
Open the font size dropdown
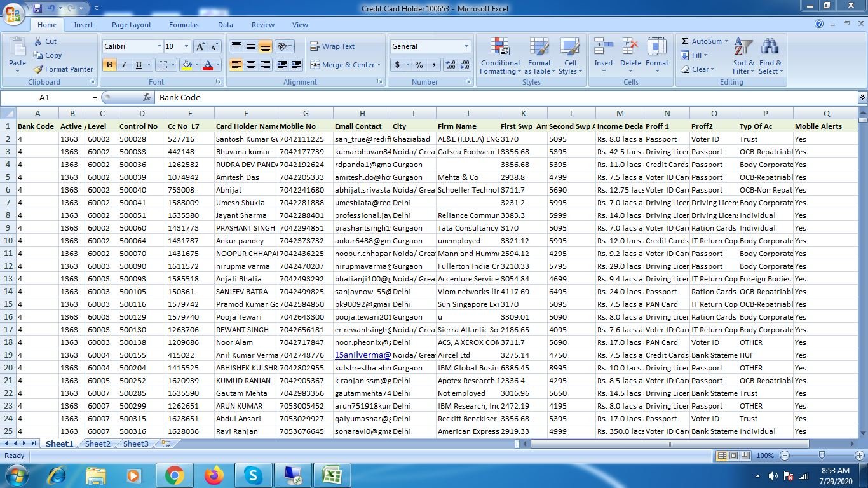(186, 46)
